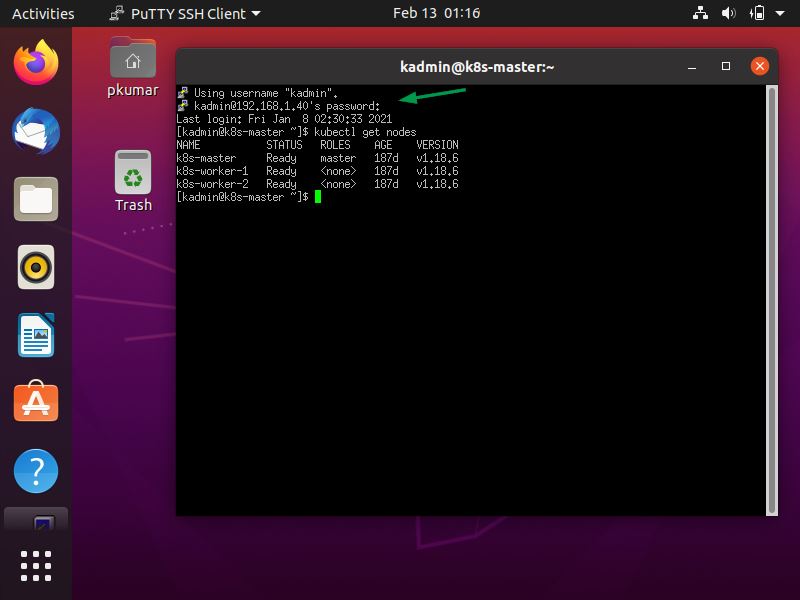Click the network status tray icon

(700, 13)
